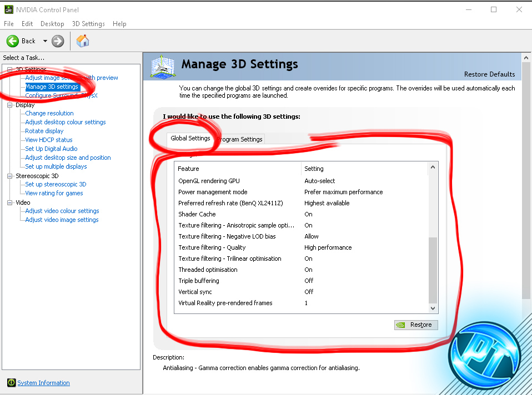Click the NVIDIA Control Panel title icon
Image resolution: width=532 pixels, height=395 pixels.
click(x=8, y=9)
